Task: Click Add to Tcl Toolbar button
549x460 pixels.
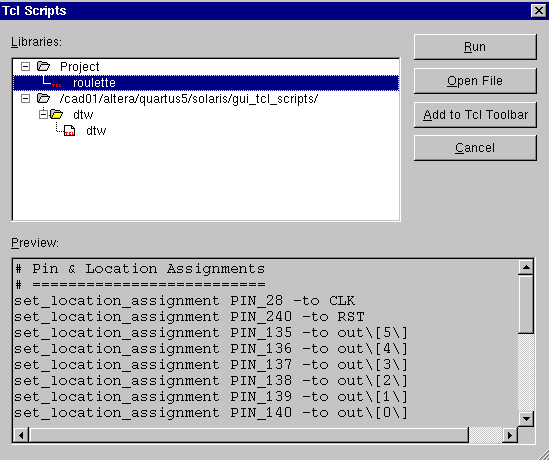Action: click(475, 115)
